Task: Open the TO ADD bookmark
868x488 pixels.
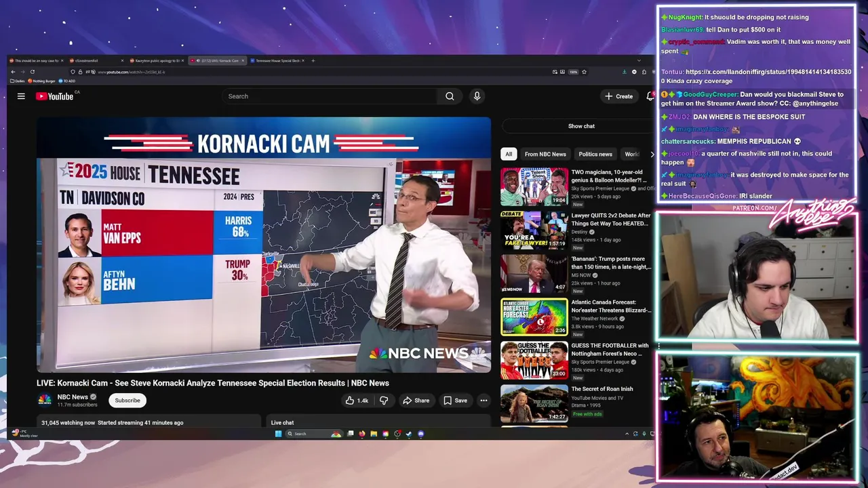Action: click(67, 81)
